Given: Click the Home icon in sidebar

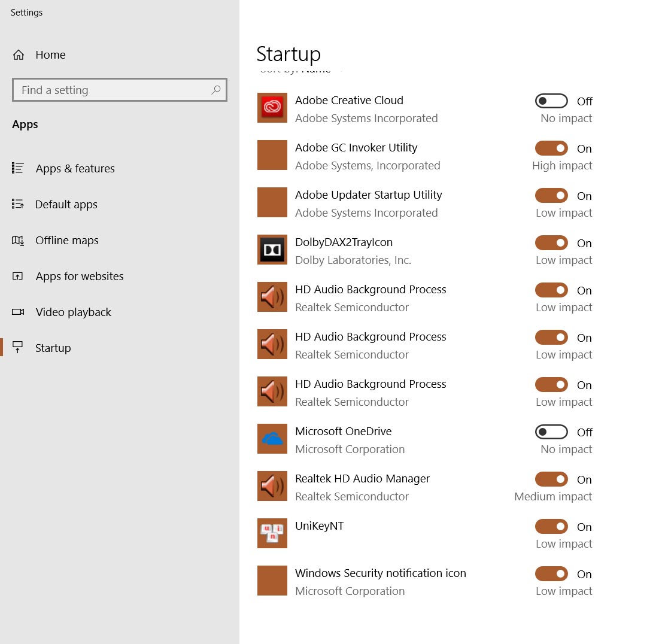Looking at the screenshot, I should pyautogui.click(x=19, y=55).
